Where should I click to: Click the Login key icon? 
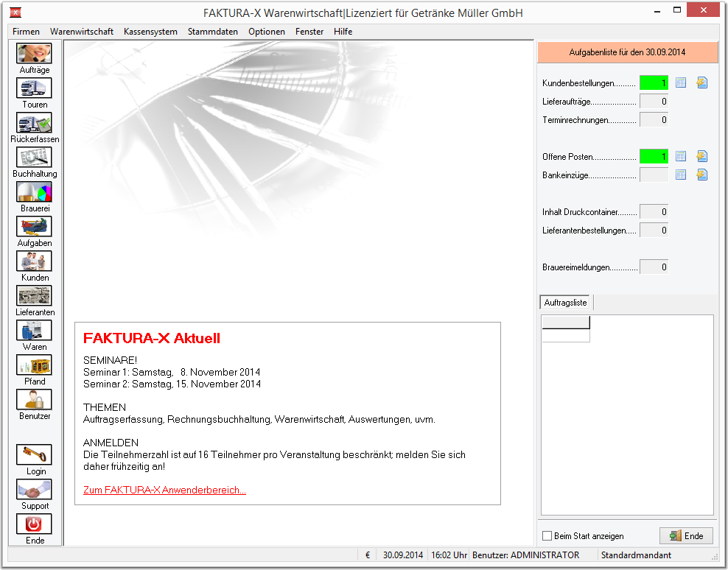[x=34, y=455]
